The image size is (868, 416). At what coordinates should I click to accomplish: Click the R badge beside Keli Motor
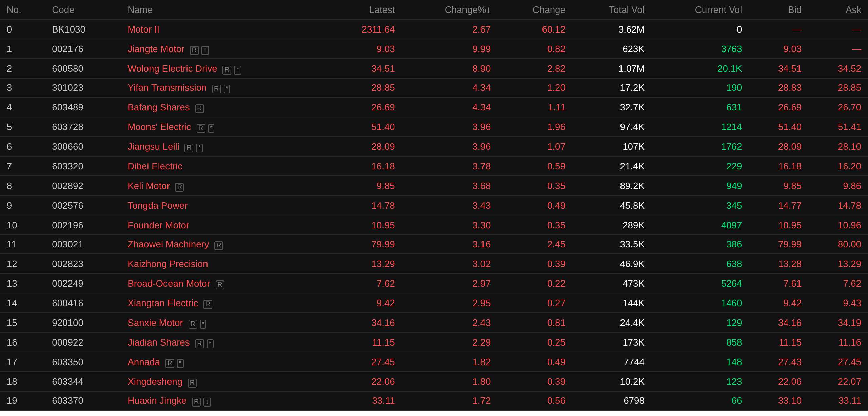(x=179, y=187)
